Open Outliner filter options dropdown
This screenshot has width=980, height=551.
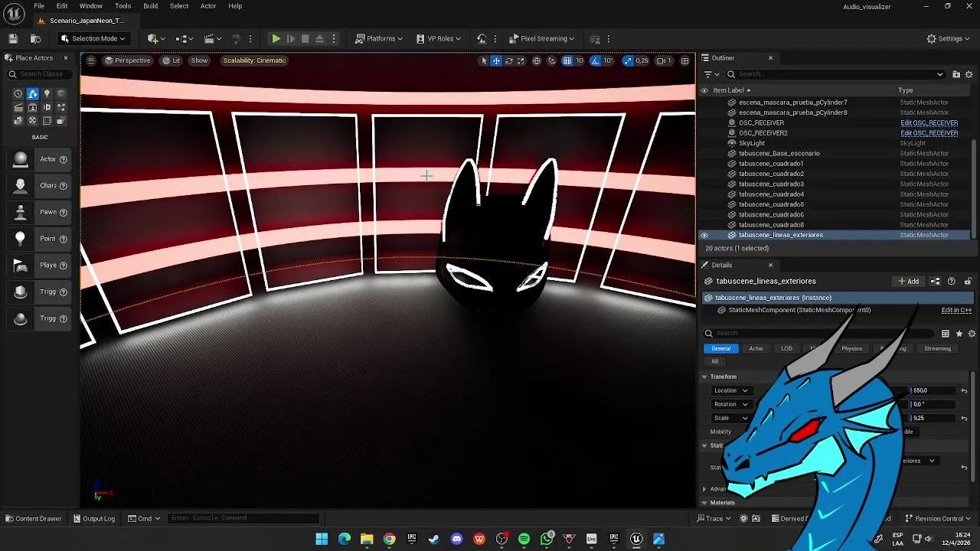tap(711, 74)
